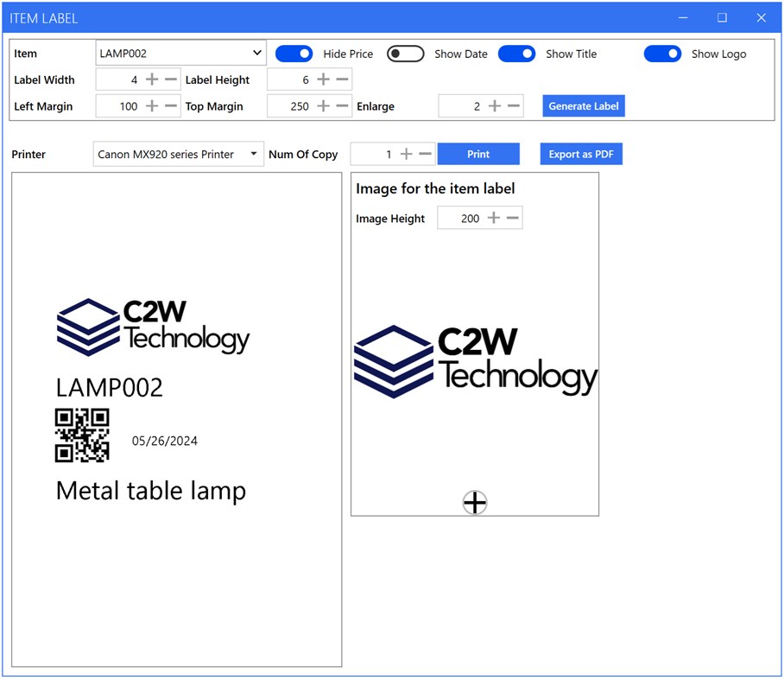Click the QR code on the label preview
This screenshot has width=784, height=680.
tap(83, 435)
